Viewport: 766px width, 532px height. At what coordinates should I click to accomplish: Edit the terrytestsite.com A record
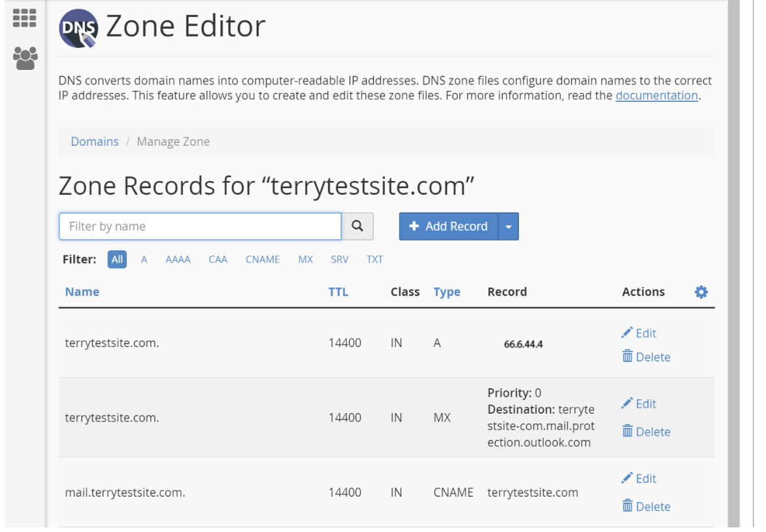(639, 333)
